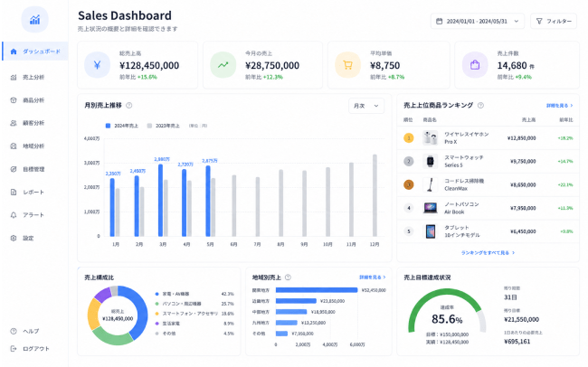The height and width of the screenshot is (367, 588).
Task: Click the スマートウォッチ Series 5 thumbnail
Action: (430, 161)
